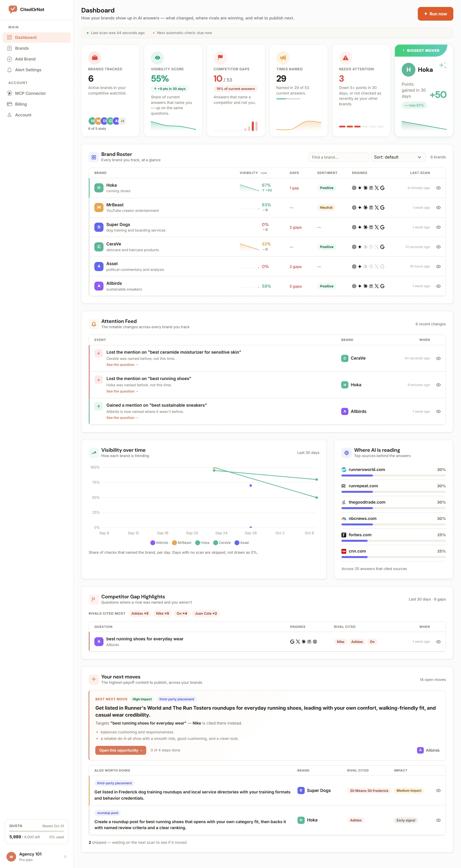Focus the Find a brand search field
This screenshot has height=868, width=461.
pyautogui.click(x=339, y=157)
